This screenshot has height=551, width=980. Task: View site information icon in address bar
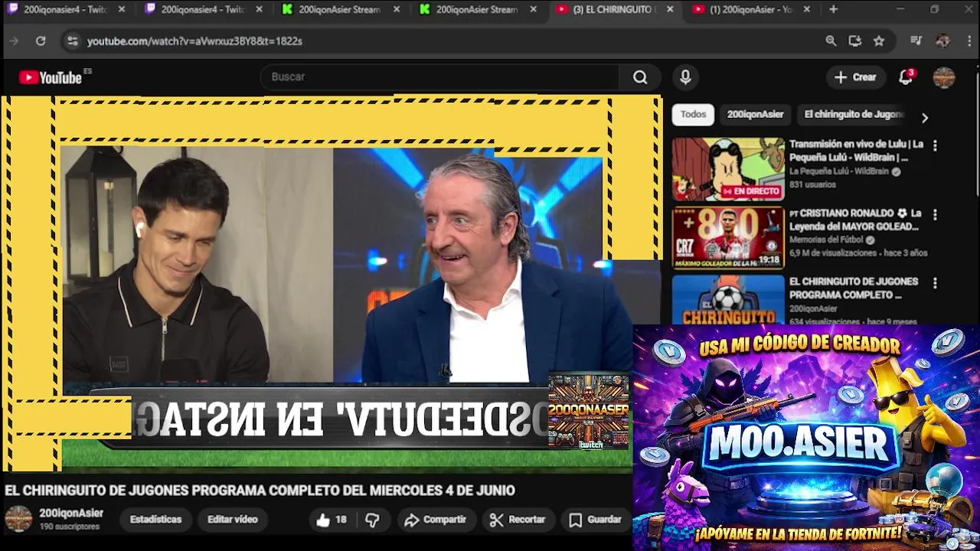click(72, 41)
